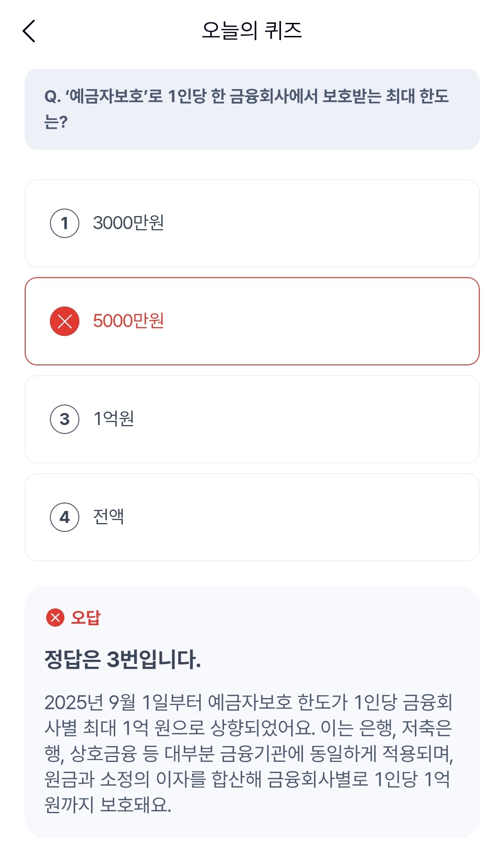The width and height of the screenshot is (504, 866).
Task: Tap the back arrow icon
Action: [x=29, y=31]
